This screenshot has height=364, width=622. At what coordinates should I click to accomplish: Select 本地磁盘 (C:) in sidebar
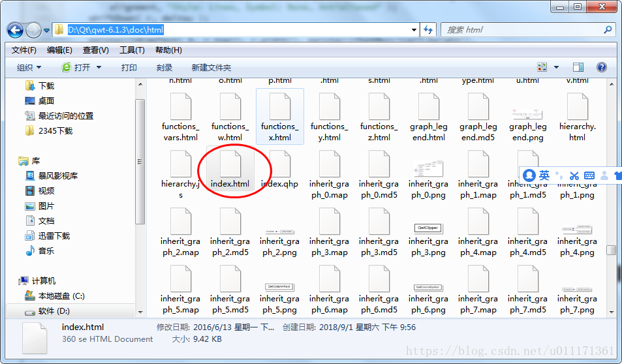pyautogui.click(x=54, y=296)
